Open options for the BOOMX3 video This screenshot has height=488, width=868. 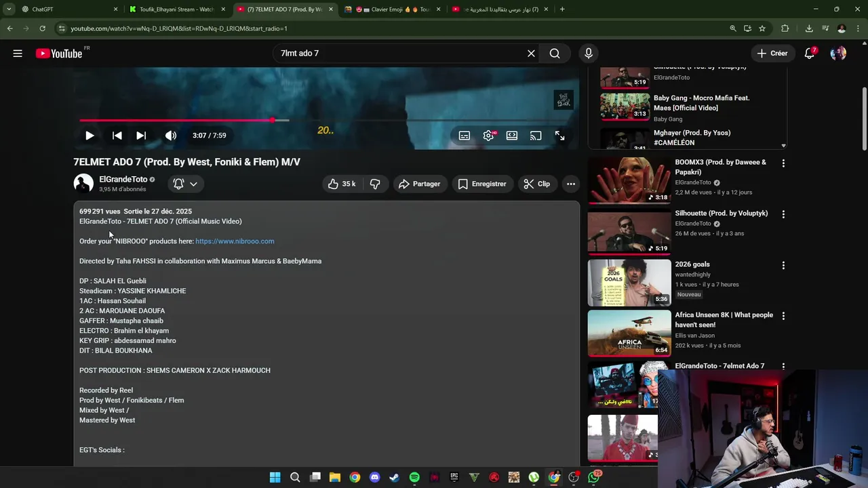(x=783, y=163)
